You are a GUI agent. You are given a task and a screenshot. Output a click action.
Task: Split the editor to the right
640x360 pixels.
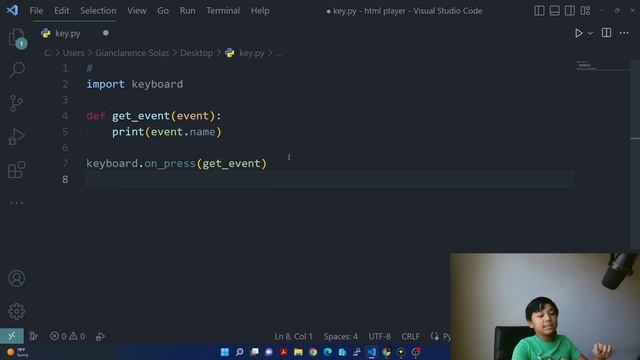[607, 33]
